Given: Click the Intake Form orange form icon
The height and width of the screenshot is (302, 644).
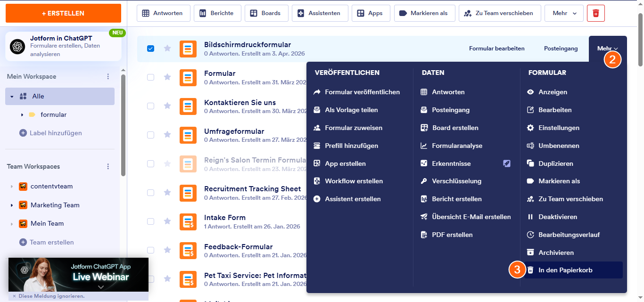Looking at the screenshot, I should tap(188, 221).
